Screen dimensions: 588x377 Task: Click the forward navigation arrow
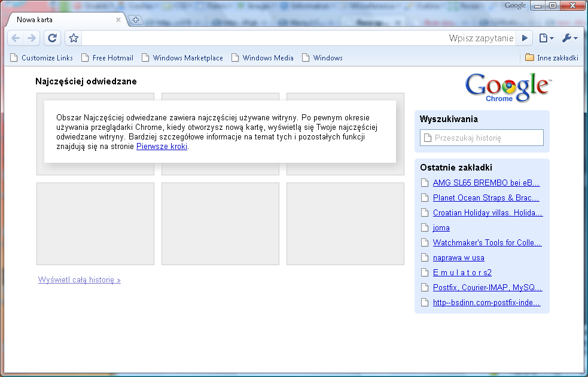click(32, 38)
